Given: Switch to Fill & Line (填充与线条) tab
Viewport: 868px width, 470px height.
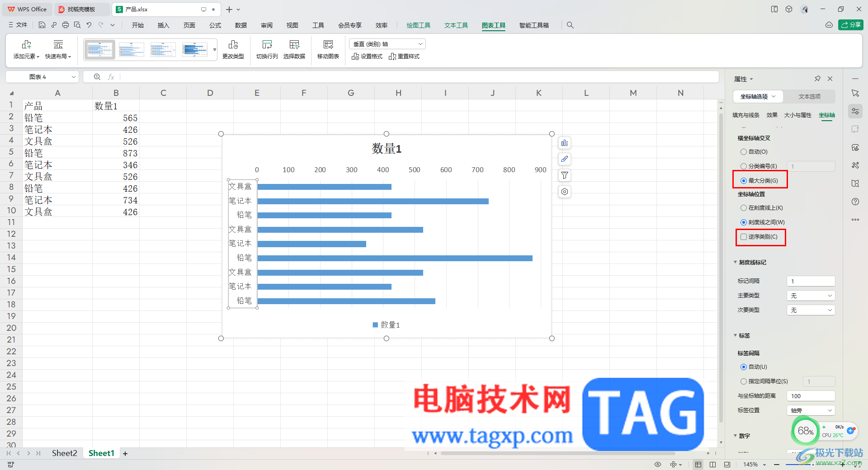Looking at the screenshot, I should coord(746,115).
